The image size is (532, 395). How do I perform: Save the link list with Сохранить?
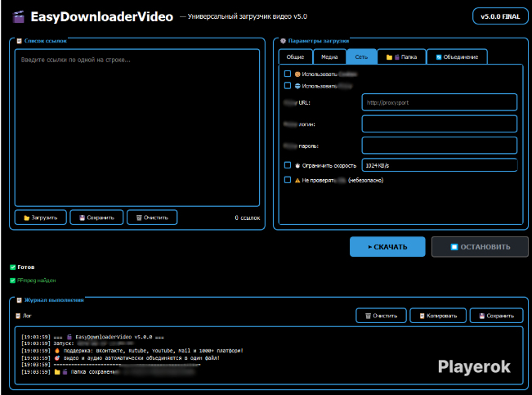coord(96,218)
